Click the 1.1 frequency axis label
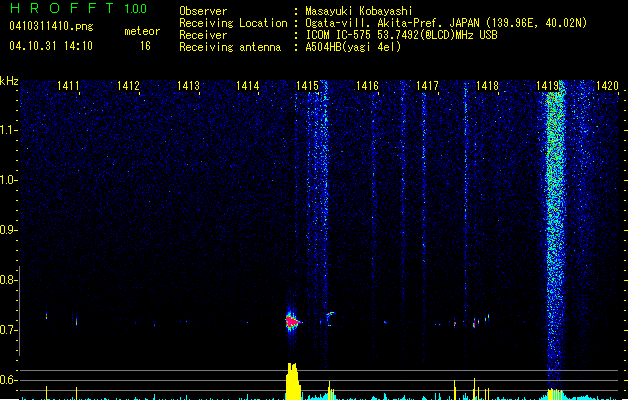Screen dimensions: 629x400 [x=8, y=130]
